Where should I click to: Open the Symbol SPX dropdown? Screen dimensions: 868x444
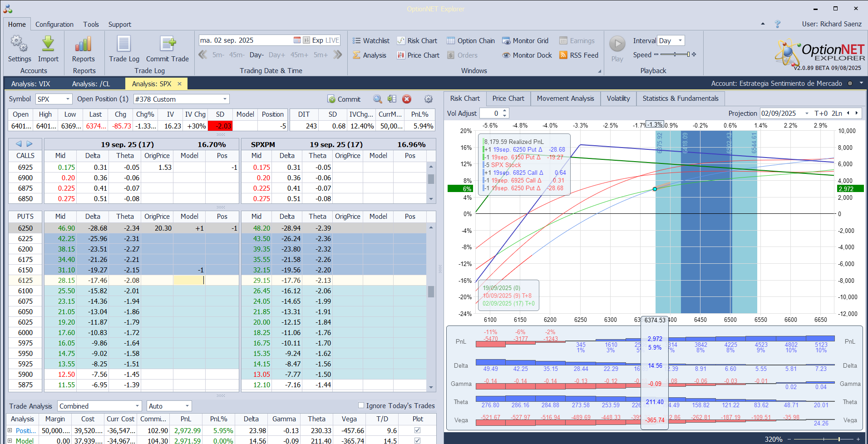68,99
